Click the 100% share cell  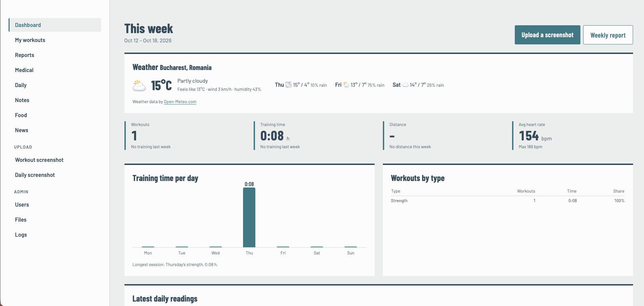619,201
